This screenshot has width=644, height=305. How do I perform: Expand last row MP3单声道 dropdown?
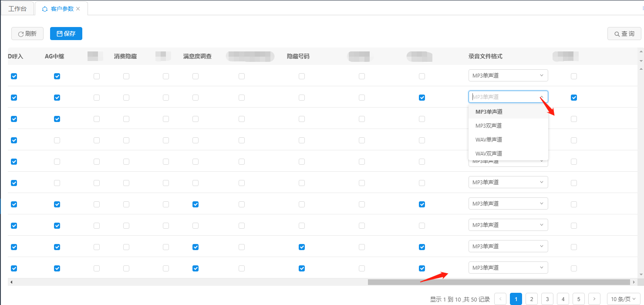pos(508,268)
